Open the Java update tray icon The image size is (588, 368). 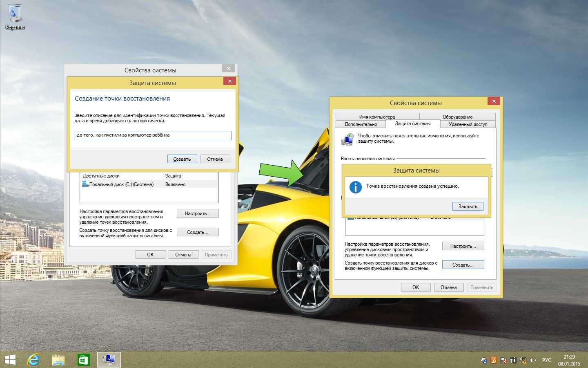(494, 360)
